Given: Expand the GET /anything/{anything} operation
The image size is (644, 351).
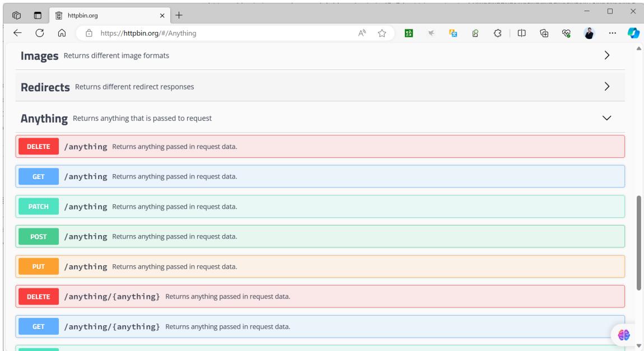Looking at the screenshot, I should tap(320, 327).
